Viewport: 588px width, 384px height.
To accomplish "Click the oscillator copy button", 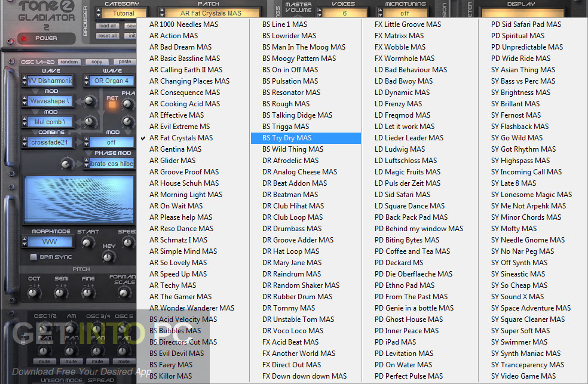I will tap(97, 62).
